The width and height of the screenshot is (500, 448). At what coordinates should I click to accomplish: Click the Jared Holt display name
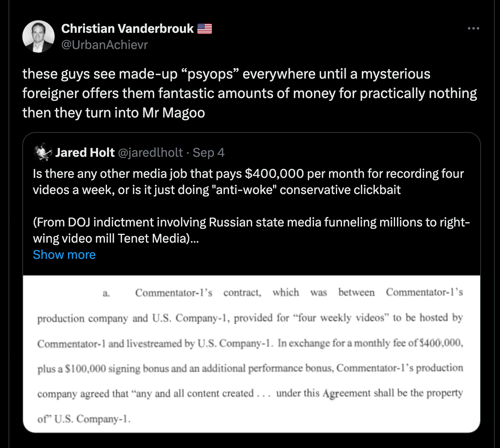point(85,152)
